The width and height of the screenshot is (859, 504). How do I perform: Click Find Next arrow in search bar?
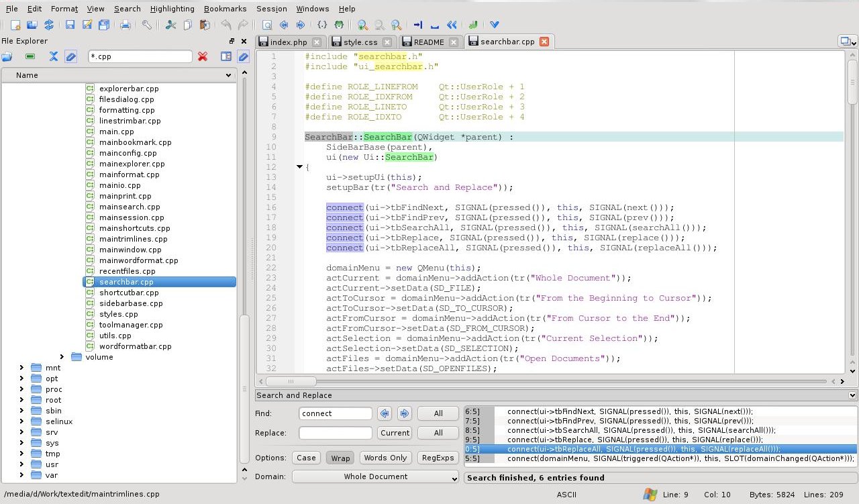point(404,413)
